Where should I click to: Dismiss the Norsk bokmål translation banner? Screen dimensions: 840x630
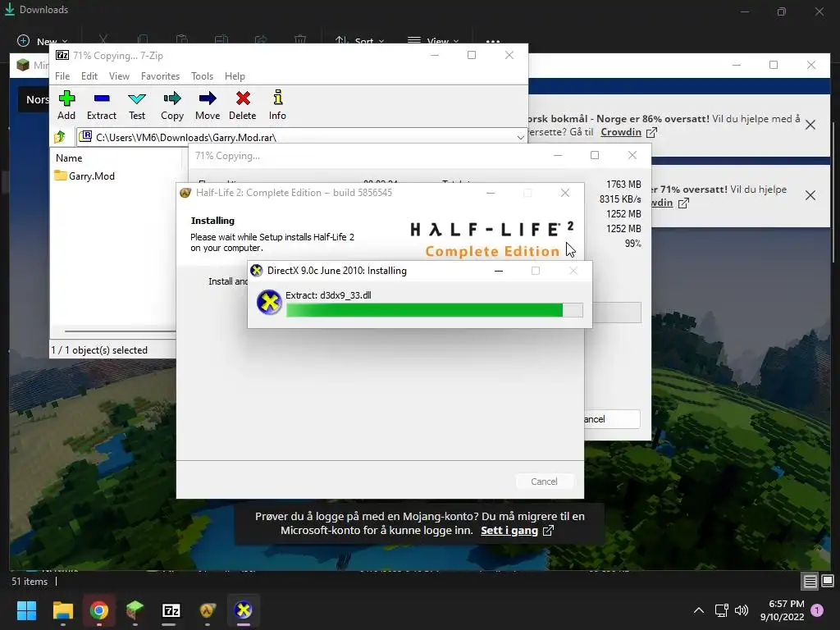(810, 125)
